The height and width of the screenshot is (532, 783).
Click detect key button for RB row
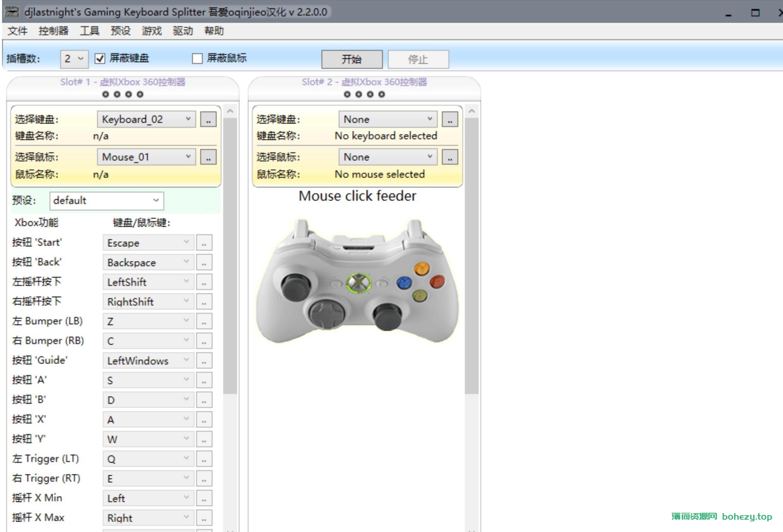point(204,341)
